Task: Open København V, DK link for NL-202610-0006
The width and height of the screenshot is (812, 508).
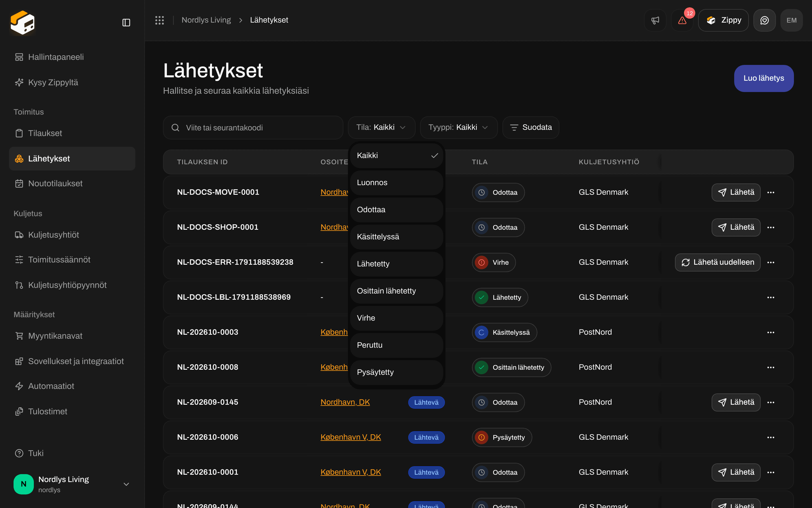Action: [x=351, y=437]
